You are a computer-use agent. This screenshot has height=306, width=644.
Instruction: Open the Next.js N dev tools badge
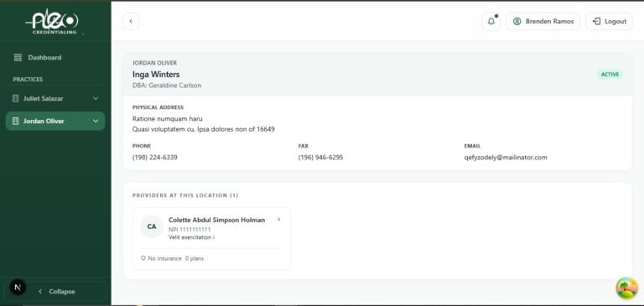click(x=18, y=288)
